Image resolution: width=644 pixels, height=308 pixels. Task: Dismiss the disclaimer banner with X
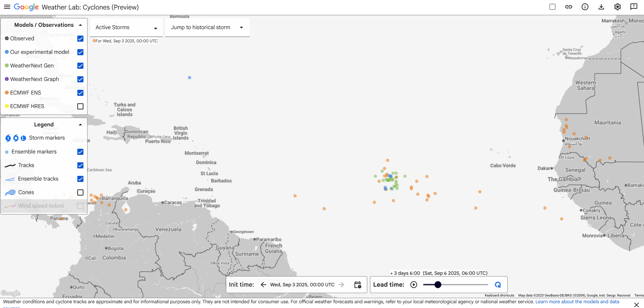(x=637, y=305)
